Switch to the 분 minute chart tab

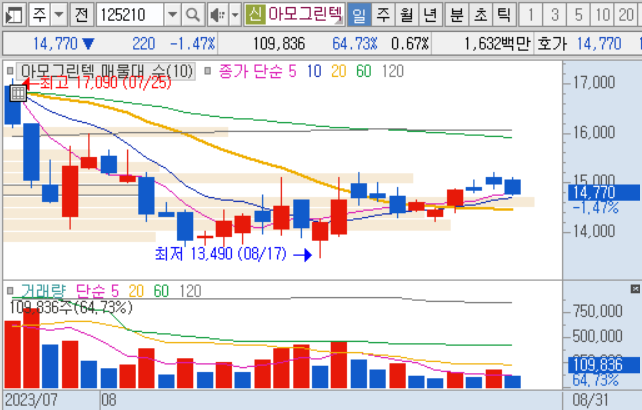coord(457,15)
